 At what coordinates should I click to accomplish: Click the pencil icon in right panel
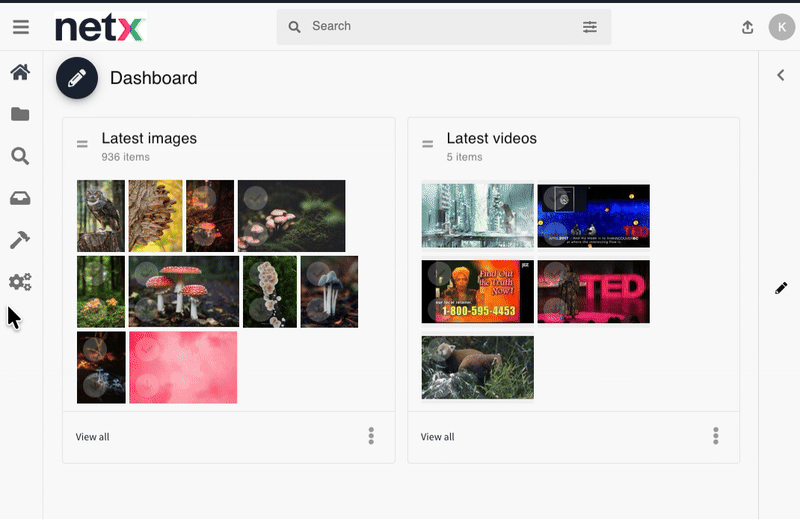(781, 288)
